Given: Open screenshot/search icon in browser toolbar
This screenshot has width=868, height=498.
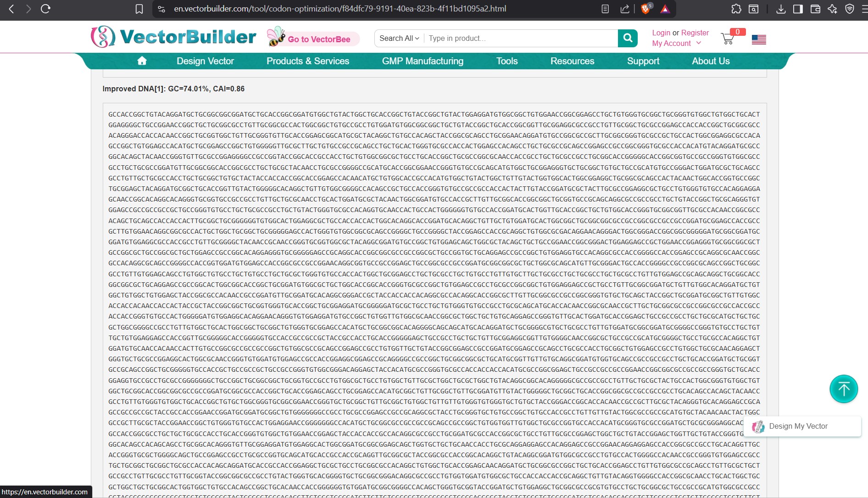Looking at the screenshot, I should [753, 9].
